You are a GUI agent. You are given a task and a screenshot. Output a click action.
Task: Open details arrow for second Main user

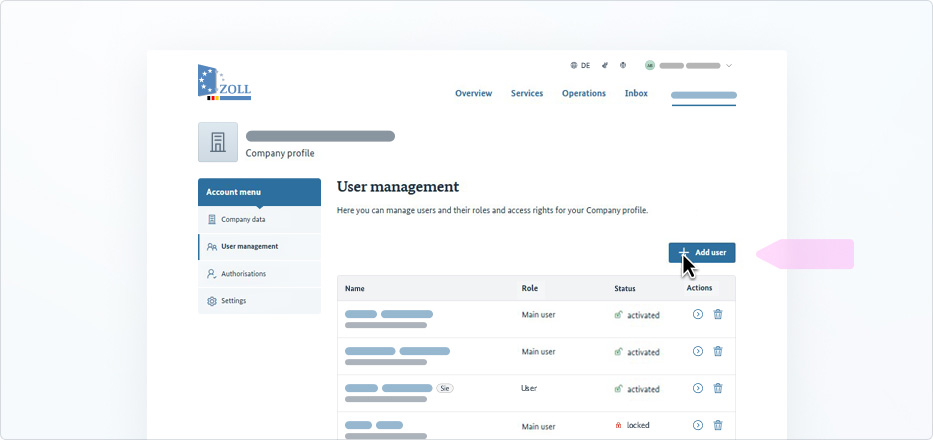(x=698, y=351)
